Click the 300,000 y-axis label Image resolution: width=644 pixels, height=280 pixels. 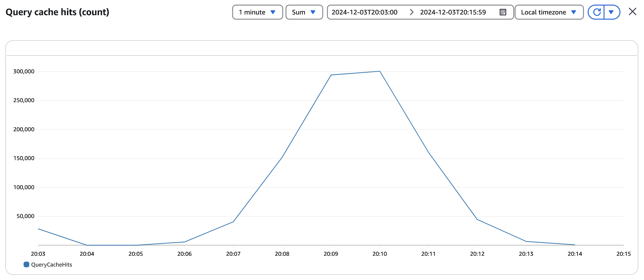[x=24, y=71]
